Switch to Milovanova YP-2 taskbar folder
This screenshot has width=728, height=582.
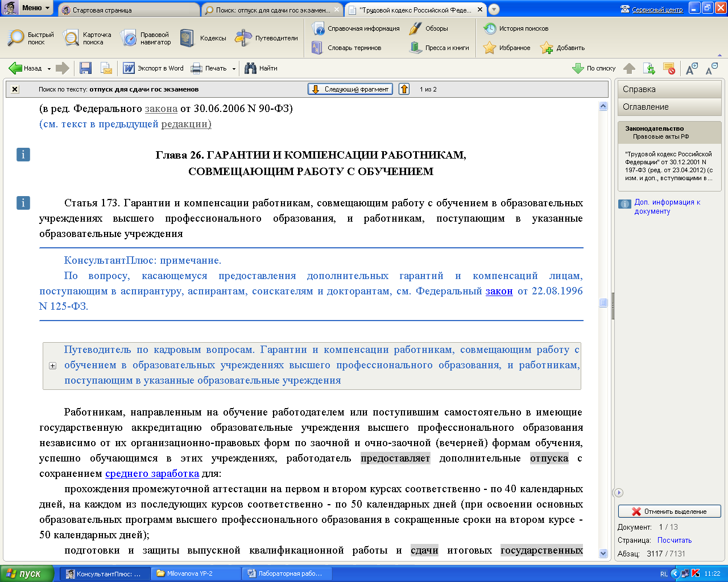196,573
